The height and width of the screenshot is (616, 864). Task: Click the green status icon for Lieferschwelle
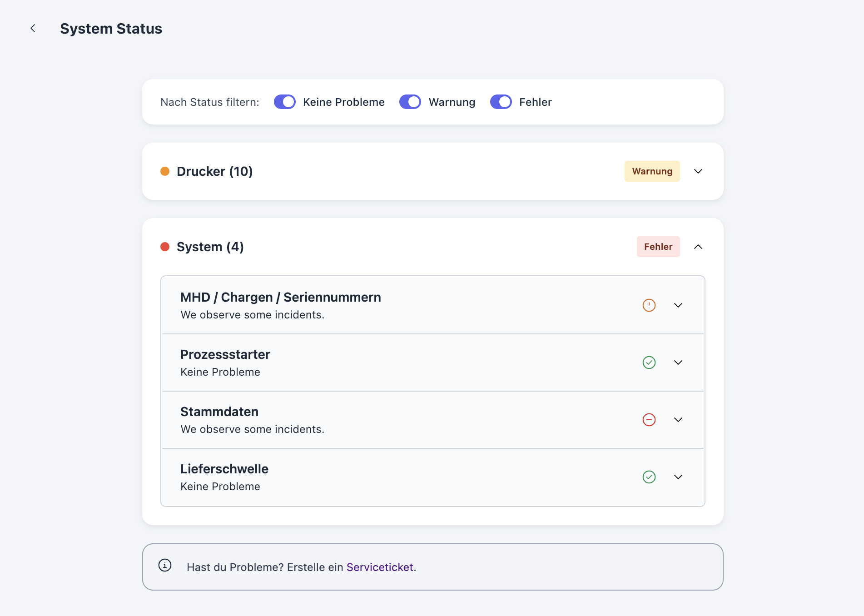click(x=649, y=477)
